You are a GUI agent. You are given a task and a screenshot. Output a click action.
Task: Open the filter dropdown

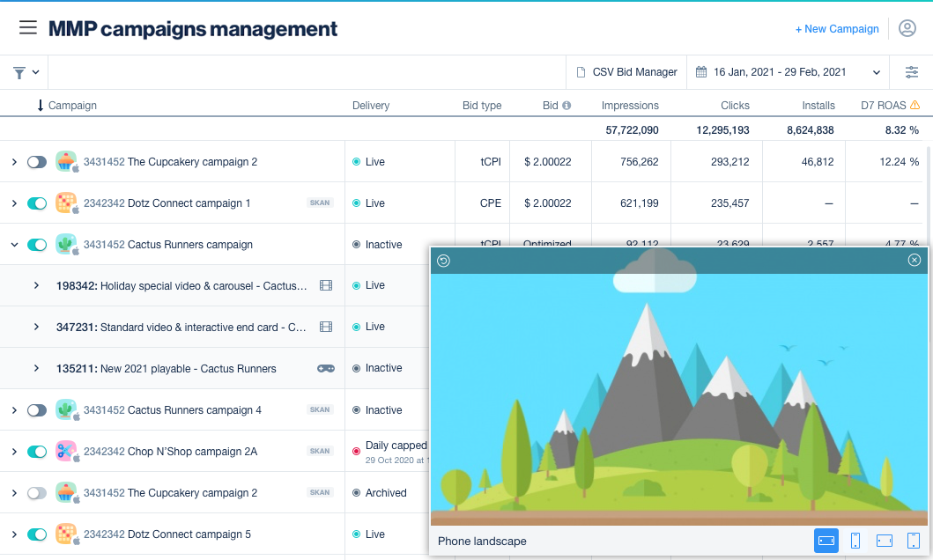(x=25, y=72)
